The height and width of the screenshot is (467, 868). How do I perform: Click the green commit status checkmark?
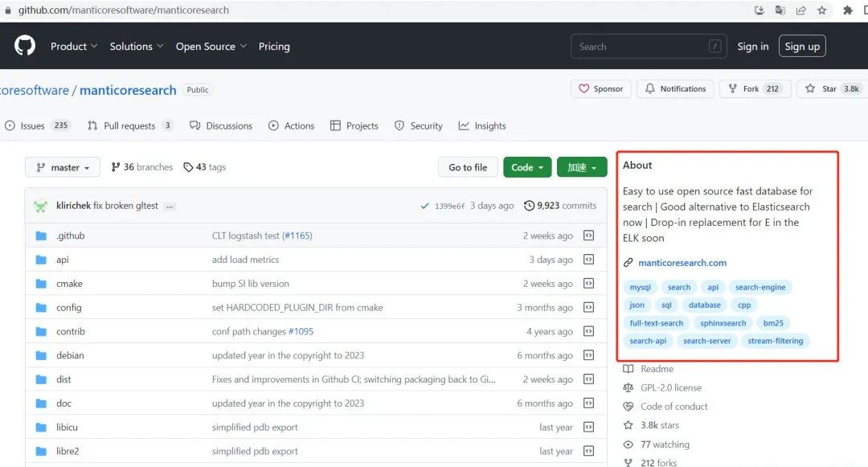tap(424, 206)
